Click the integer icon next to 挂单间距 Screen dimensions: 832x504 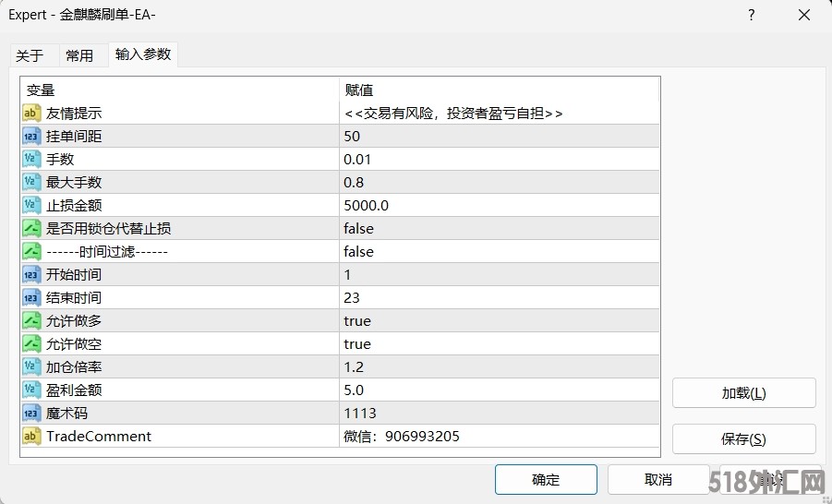coord(31,137)
